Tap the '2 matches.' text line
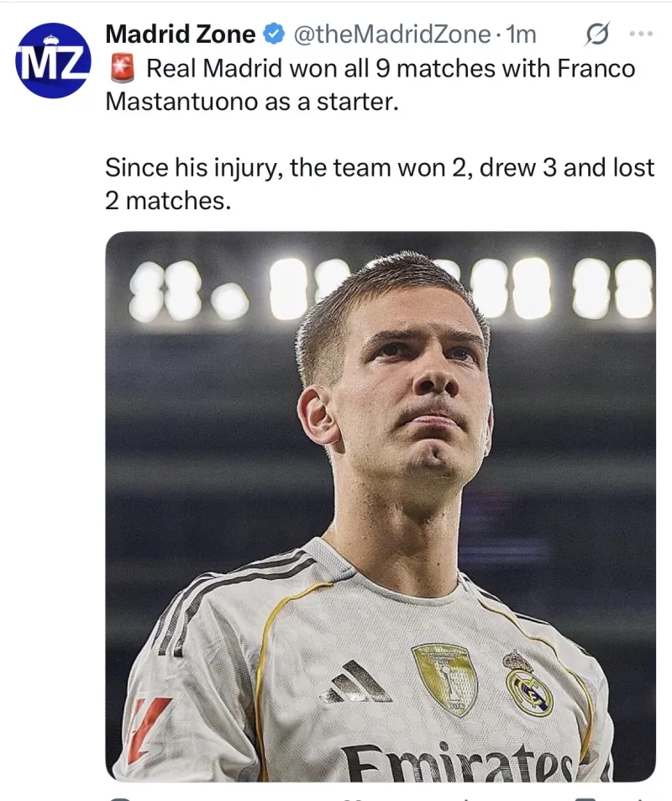Viewport: 672px width, 801px height. (167, 200)
